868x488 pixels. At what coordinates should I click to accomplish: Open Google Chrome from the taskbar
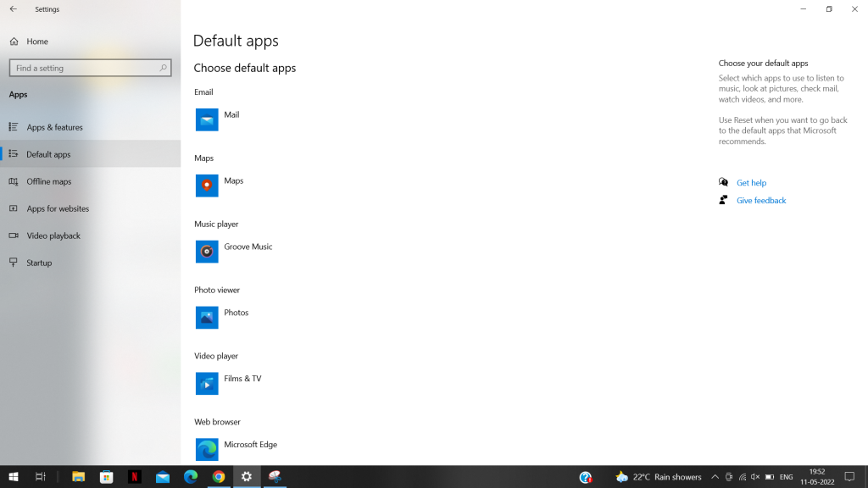218,476
